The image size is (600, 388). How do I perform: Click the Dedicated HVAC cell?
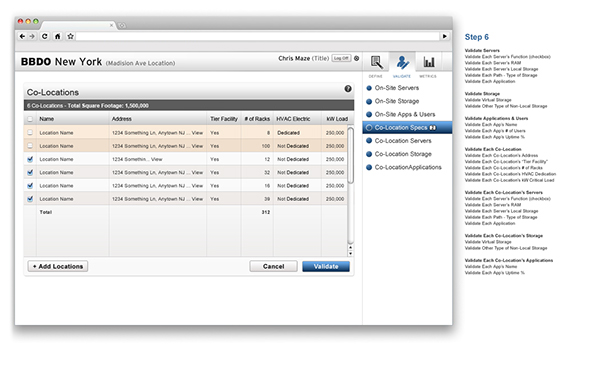pos(289,133)
